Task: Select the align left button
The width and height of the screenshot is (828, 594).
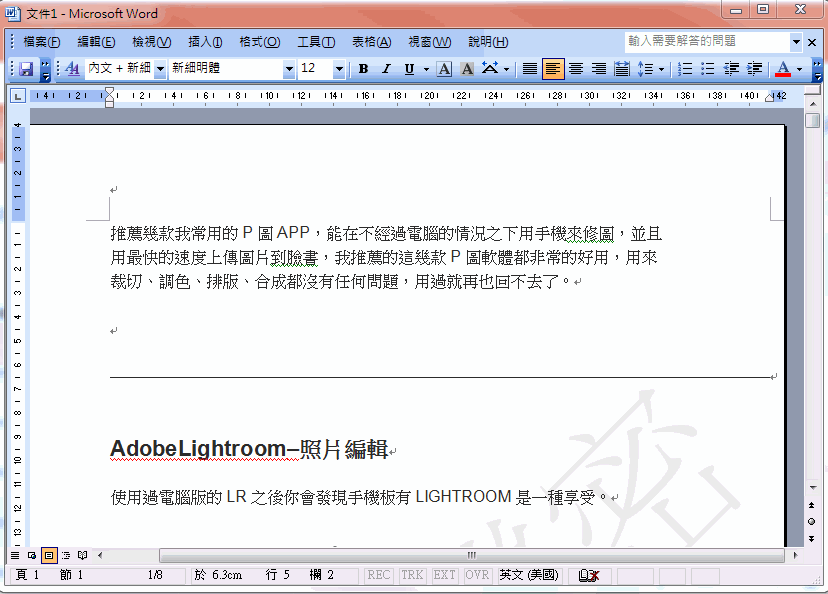Action: [x=553, y=69]
